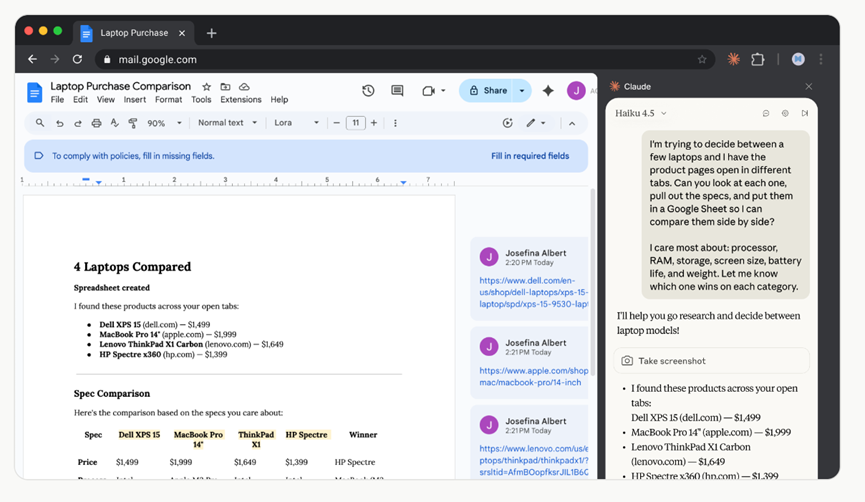Click the Claude extension icon in browser bar
This screenshot has height=502, width=865.
coord(733,59)
